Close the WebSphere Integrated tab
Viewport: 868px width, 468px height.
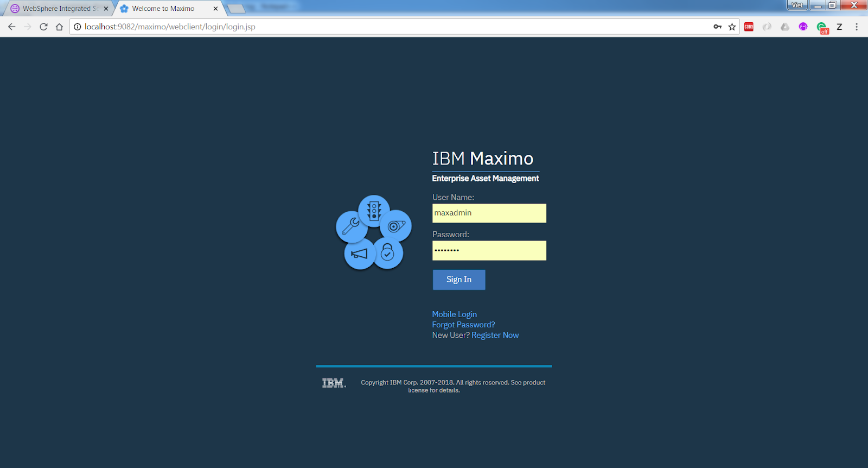tap(106, 9)
